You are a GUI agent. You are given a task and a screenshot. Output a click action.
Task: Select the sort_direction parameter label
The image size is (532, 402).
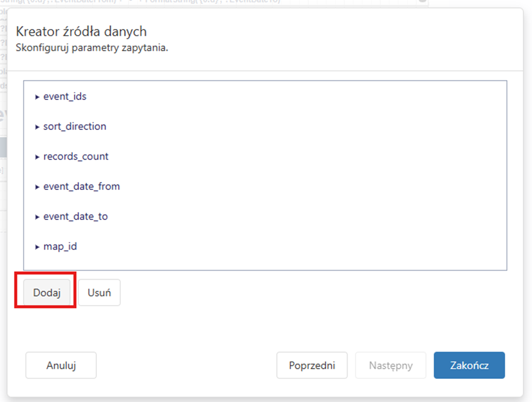point(75,127)
